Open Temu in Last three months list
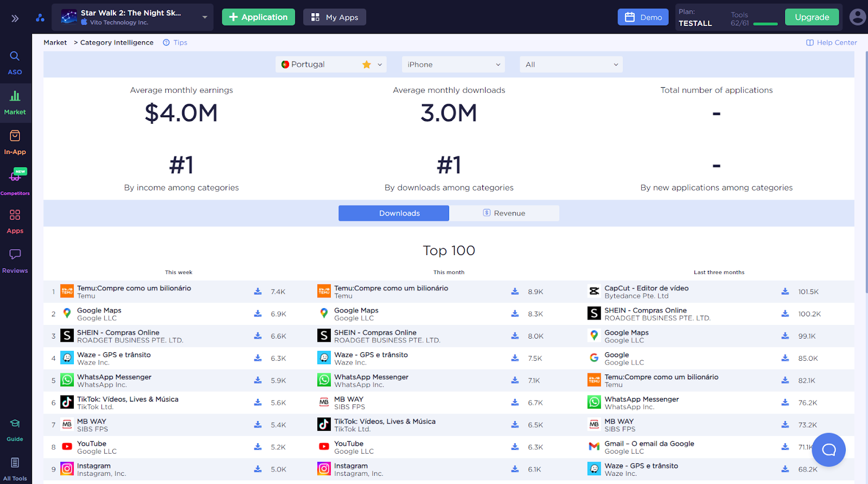This screenshot has width=868, height=484. 661,377
